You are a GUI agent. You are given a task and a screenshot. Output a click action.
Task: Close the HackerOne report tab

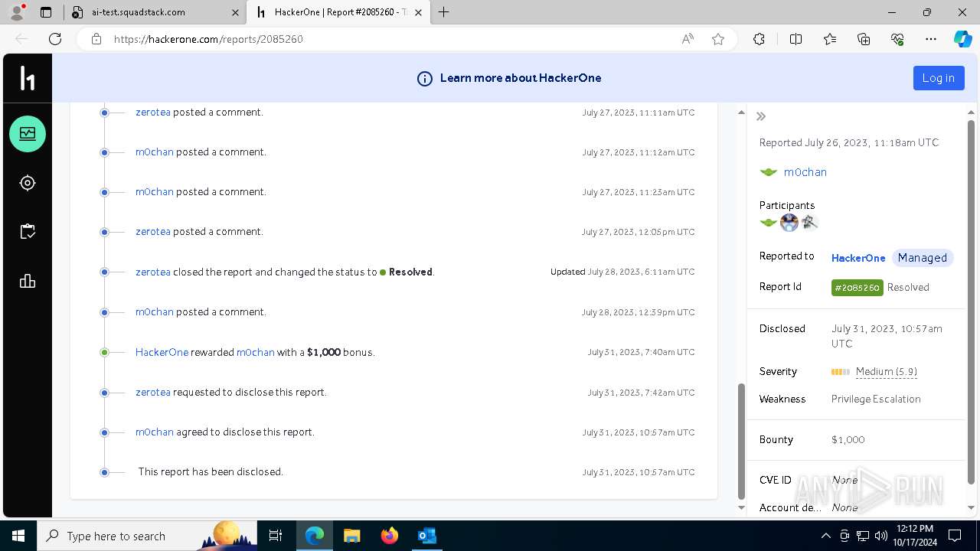tap(416, 12)
